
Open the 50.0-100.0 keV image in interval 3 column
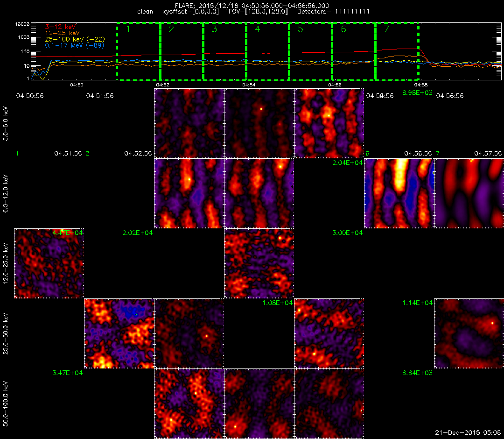(189, 404)
